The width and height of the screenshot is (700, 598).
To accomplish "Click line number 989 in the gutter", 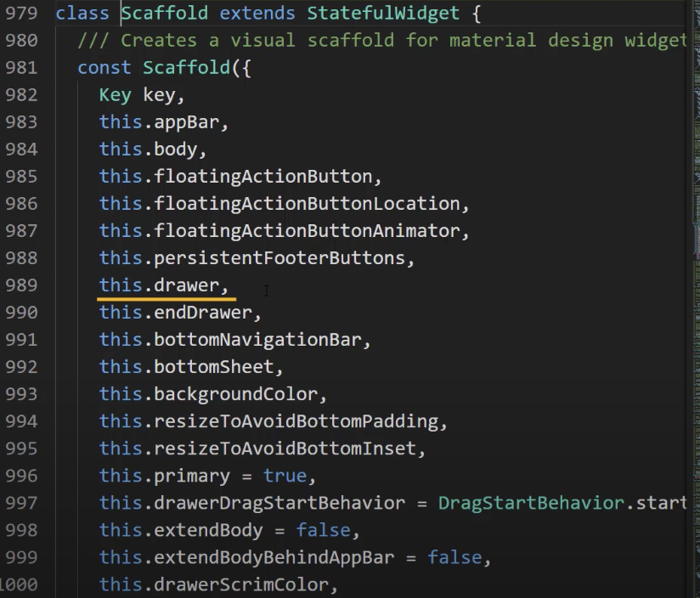I will pyautogui.click(x=21, y=285).
